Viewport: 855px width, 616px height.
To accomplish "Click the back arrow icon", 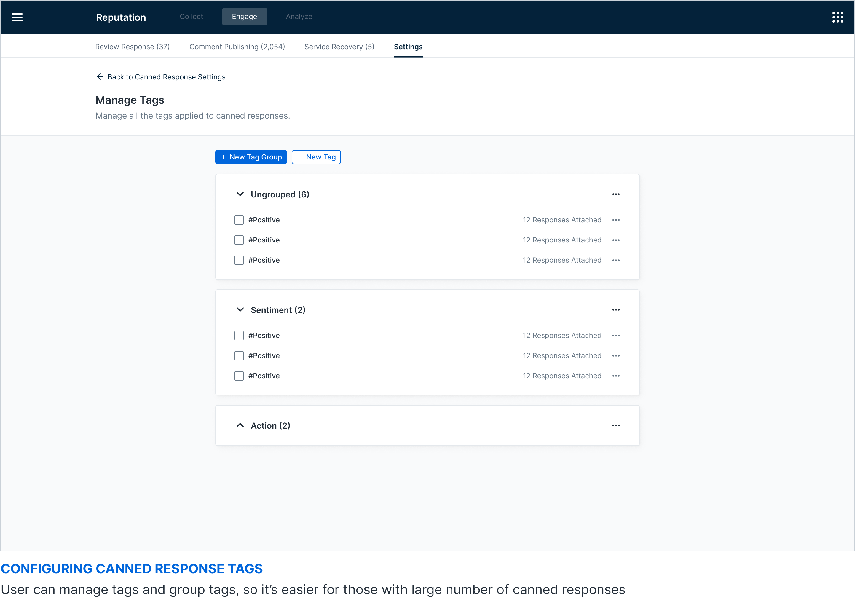I will (100, 76).
